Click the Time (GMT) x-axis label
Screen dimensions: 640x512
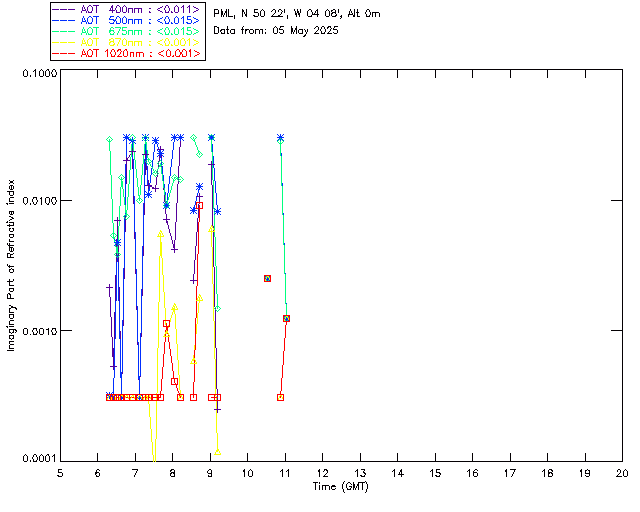pyautogui.click(x=341, y=485)
